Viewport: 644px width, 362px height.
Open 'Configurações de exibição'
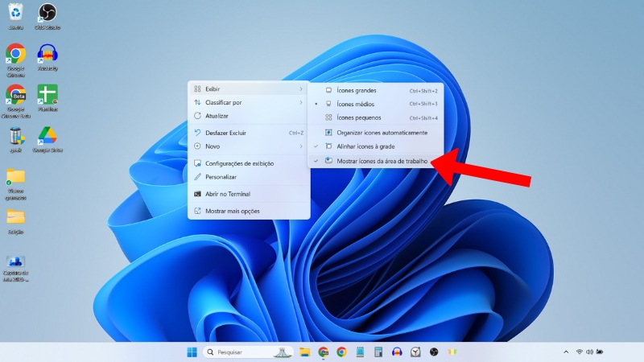point(239,163)
